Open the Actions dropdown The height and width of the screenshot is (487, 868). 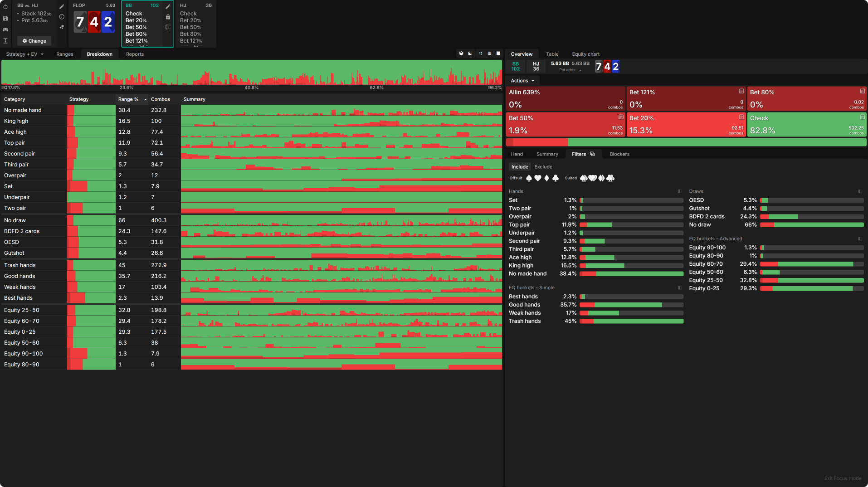point(522,81)
